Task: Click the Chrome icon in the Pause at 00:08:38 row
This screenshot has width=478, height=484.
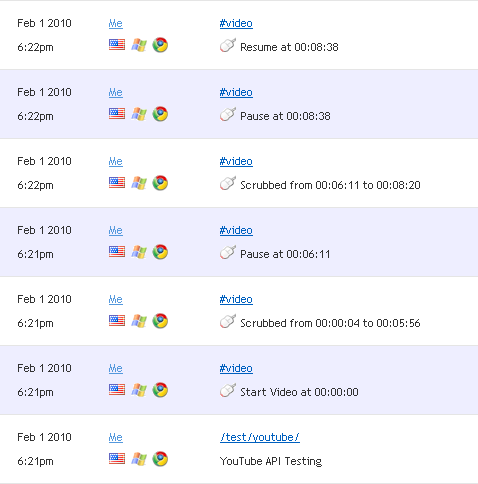Action: [x=160, y=114]
